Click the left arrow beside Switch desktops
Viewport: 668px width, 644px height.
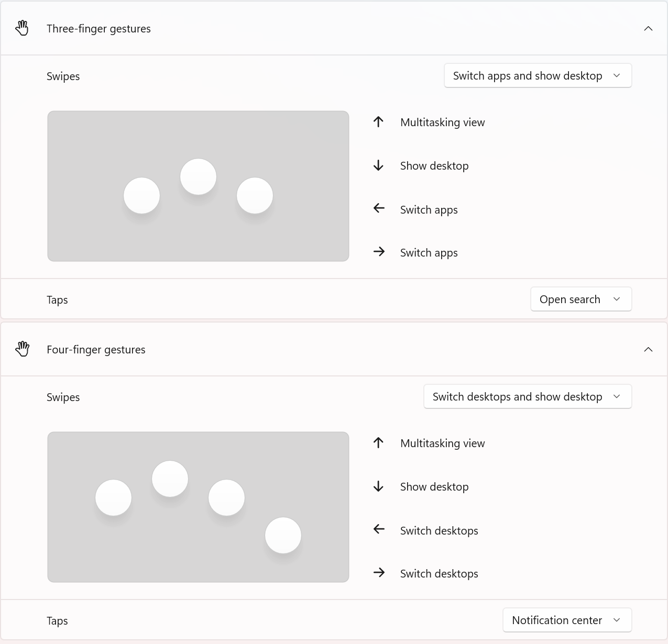(x=379, y=529)
